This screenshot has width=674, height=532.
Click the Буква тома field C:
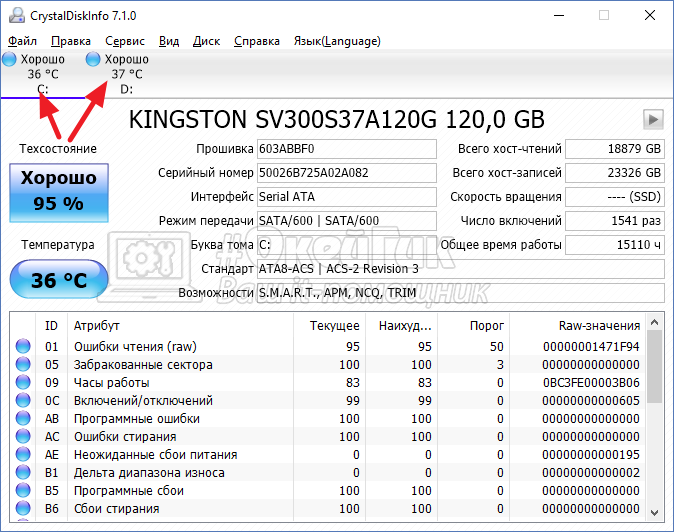tap(347, 245)
